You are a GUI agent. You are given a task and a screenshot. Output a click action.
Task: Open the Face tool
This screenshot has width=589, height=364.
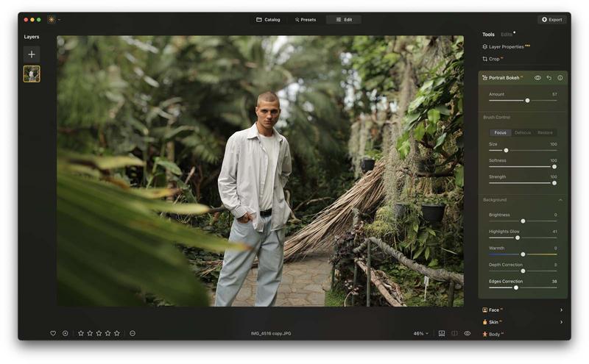coord(493,310)
